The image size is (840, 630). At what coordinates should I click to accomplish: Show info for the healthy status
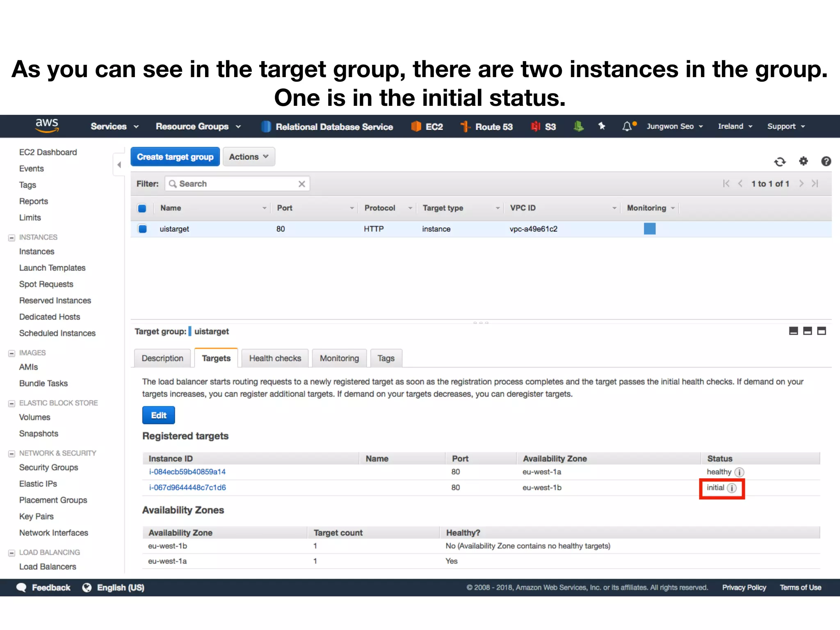(x=739, y=472)
